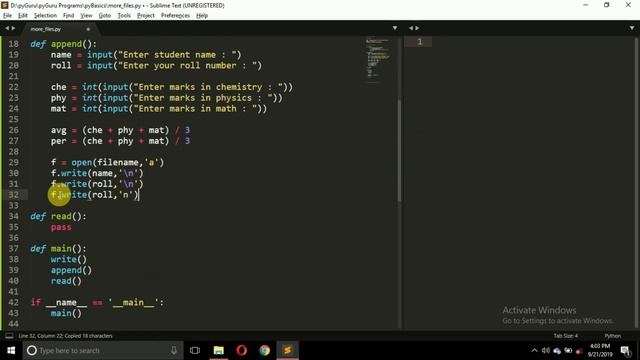Click the taskbar search box
640x360 pixels.
pyautogui.click(x=102, y=350)
